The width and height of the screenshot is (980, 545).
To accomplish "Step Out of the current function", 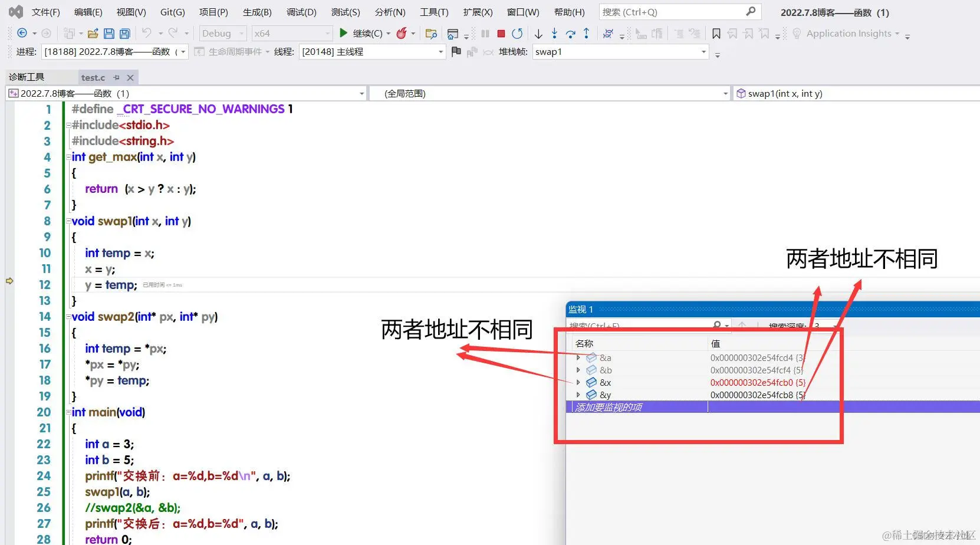I will point(586,34).
